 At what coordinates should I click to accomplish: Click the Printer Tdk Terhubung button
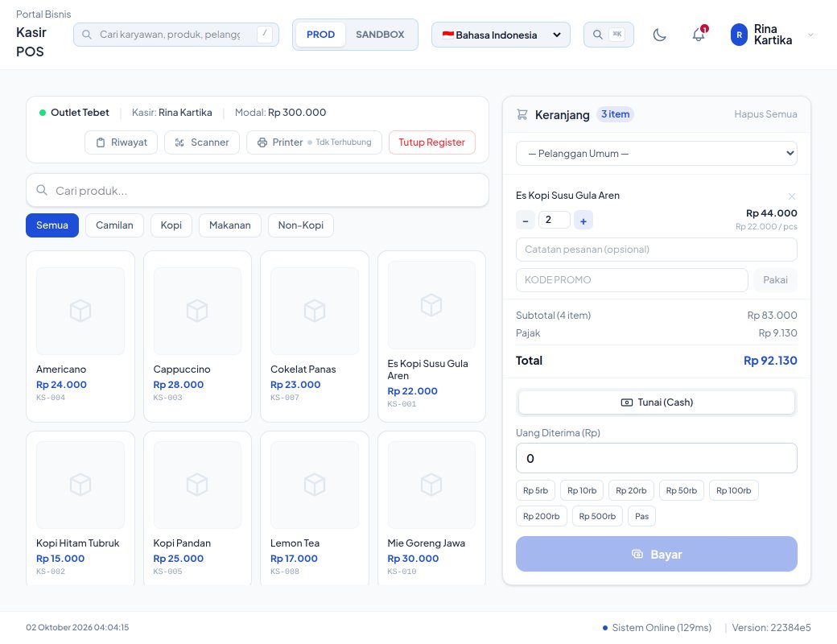[314, 142]
